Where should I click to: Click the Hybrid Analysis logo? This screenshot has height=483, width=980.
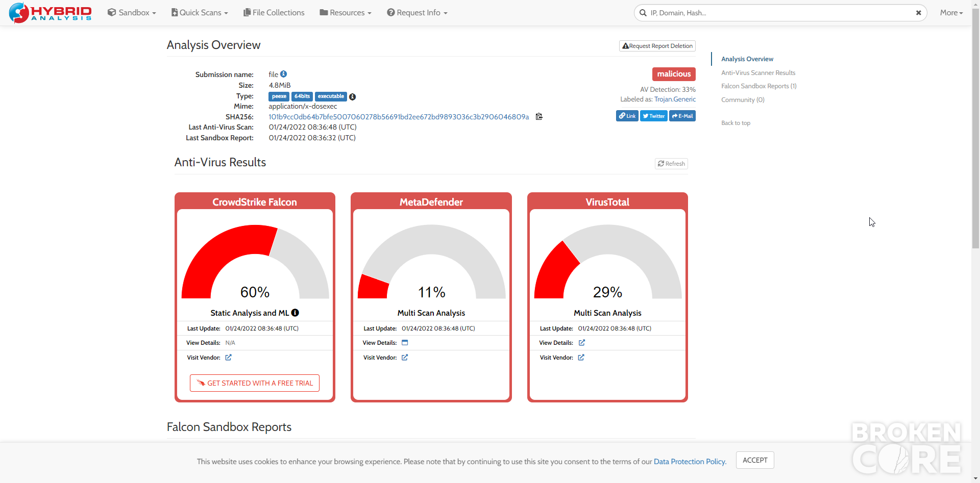click(50, 13)
